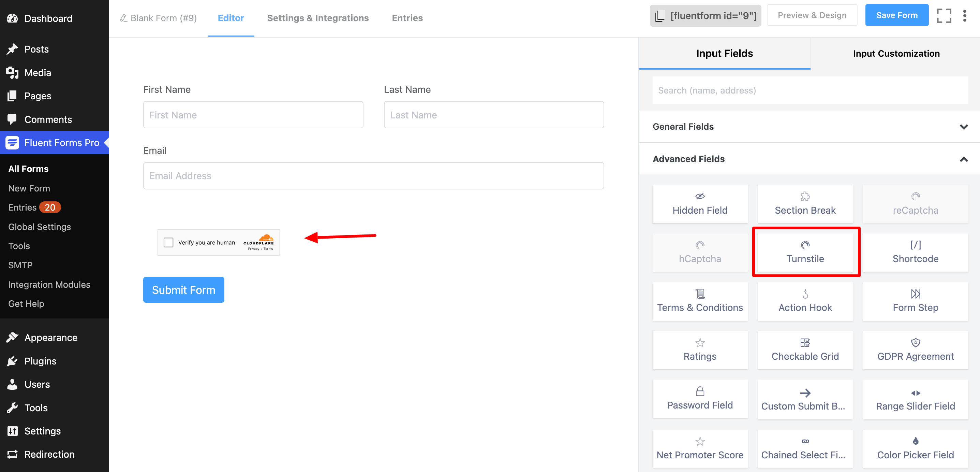The width and height of the screenshot is (980, 472).
Task: Check the Verify you are human box
Action: [x=168, y=242]
